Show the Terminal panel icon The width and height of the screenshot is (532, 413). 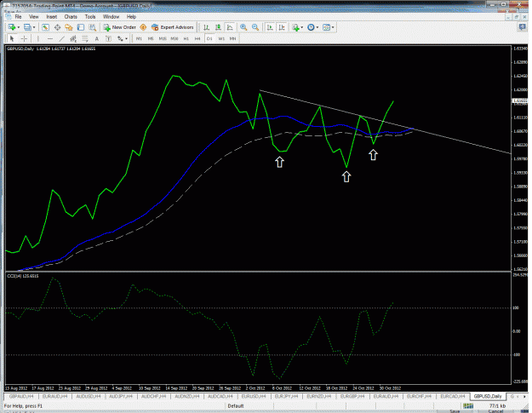pyautogui.click(x=80, y=27)
